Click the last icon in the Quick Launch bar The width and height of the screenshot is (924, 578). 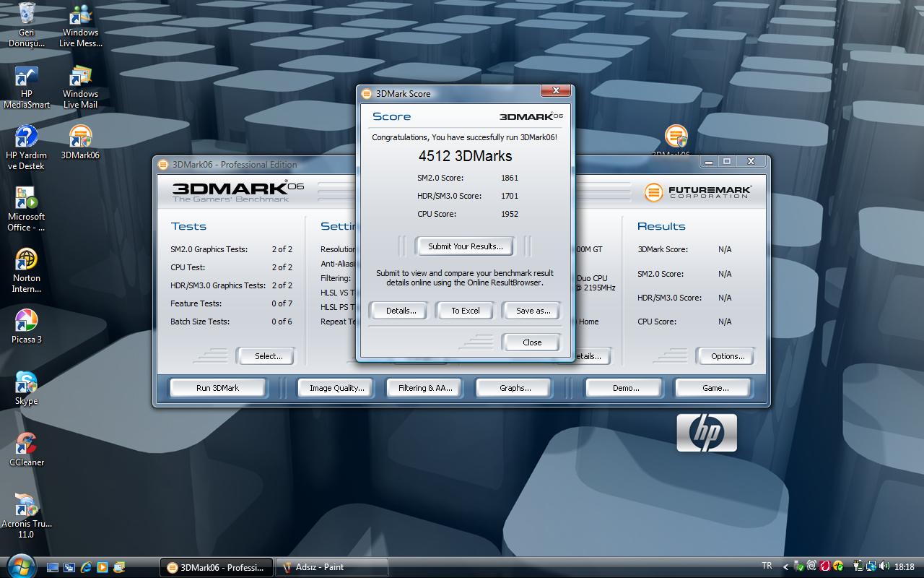point(119,567)
